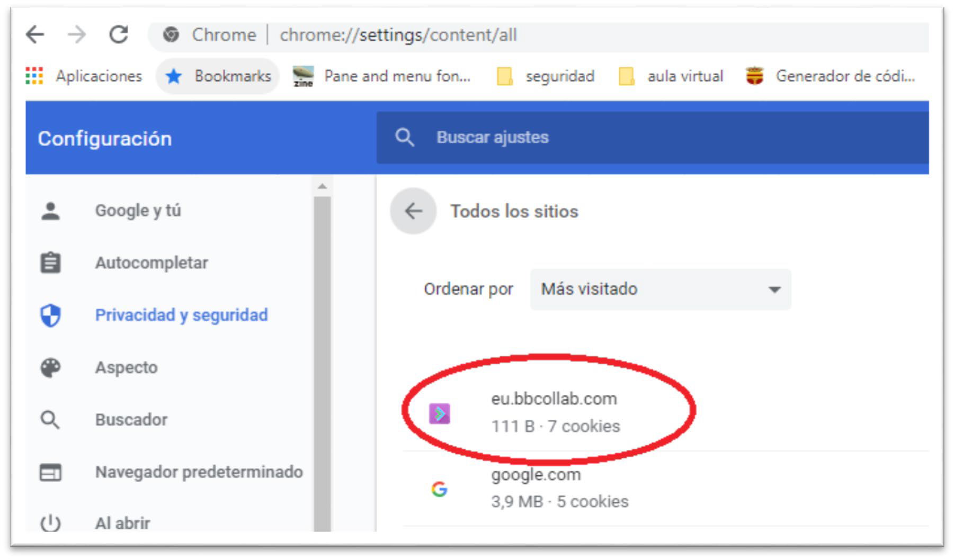The height and width of the screenshot is (560, 954).
Task: Open Generador de códi... bookmark
Action: coord(831,76)
